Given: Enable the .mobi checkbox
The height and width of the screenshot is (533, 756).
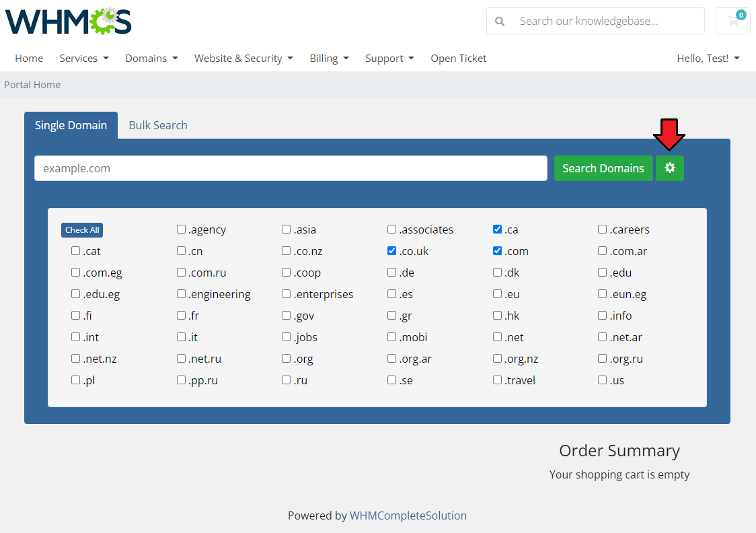Looking at the screenshot, I should (391, 336).
